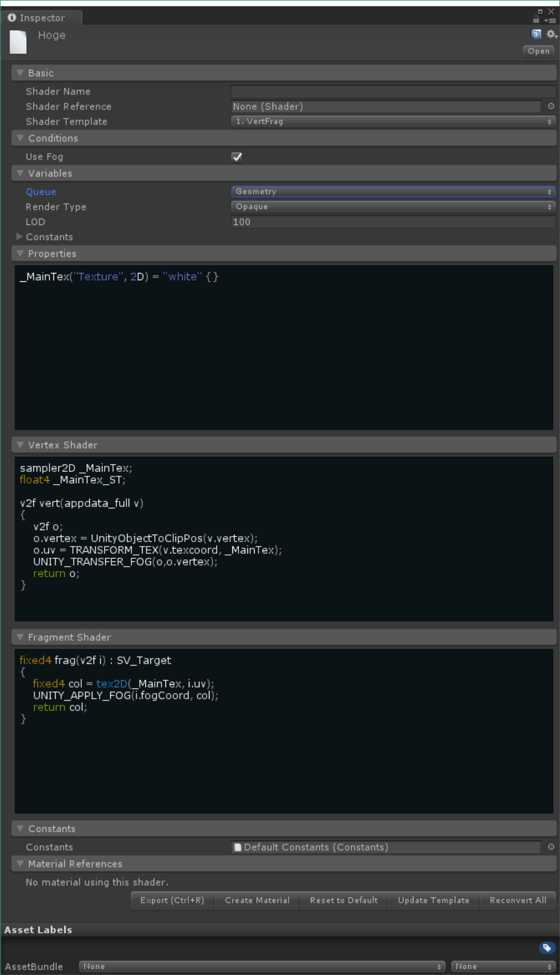The width and height of the screenshot is (560, 975).
Task: Click the Inspector info icon on the tab
Action: pyautogui.click(x=12, y=17)
